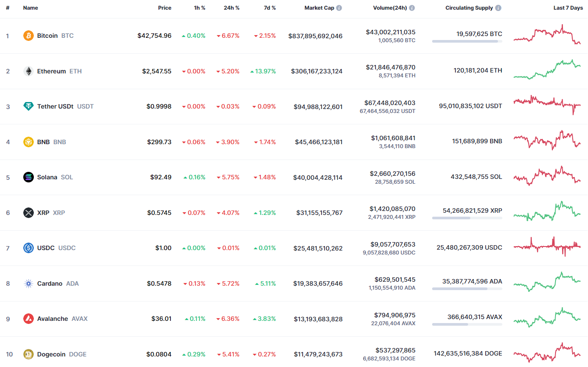This screenshot has width=588, height=367.
Task: Click the BNB coin logo icon
Action: point(29,142)
